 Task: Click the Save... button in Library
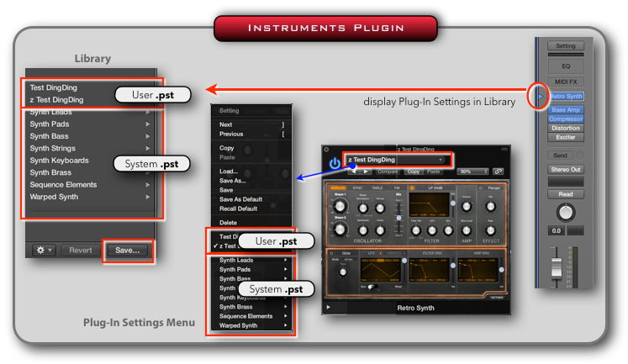point(128,250)
